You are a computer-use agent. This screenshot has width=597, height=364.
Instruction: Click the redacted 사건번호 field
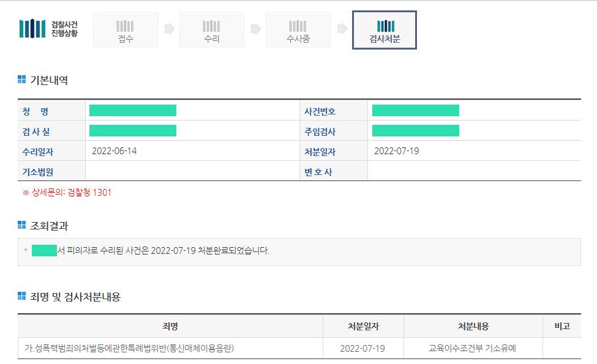(415, 111)
